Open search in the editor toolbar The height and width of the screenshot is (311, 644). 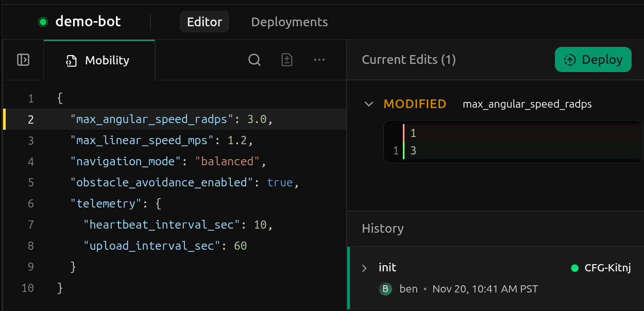pos(255,60)
